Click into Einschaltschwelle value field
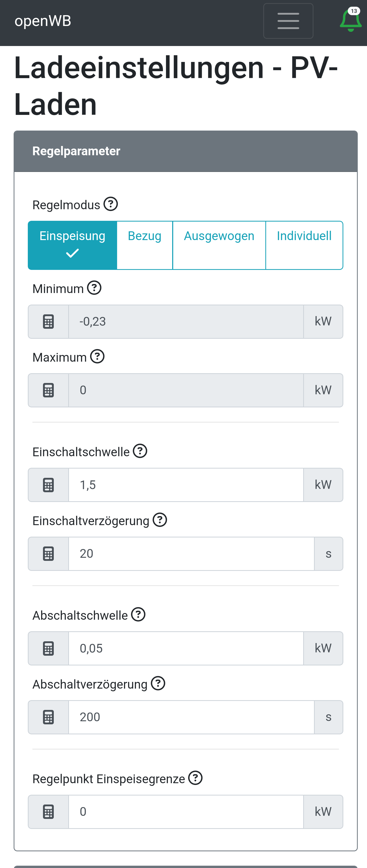The height and width of the screenshot is (868, 367). point(186,485)
